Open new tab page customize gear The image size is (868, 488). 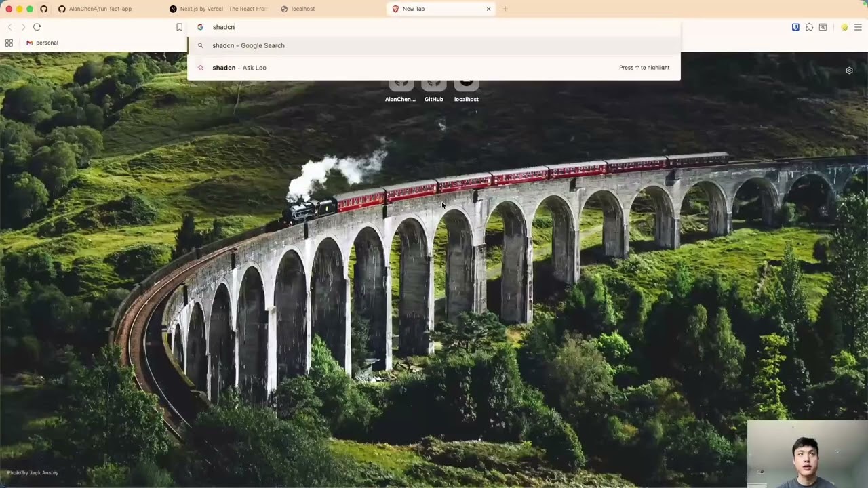[x=849, y=70]
